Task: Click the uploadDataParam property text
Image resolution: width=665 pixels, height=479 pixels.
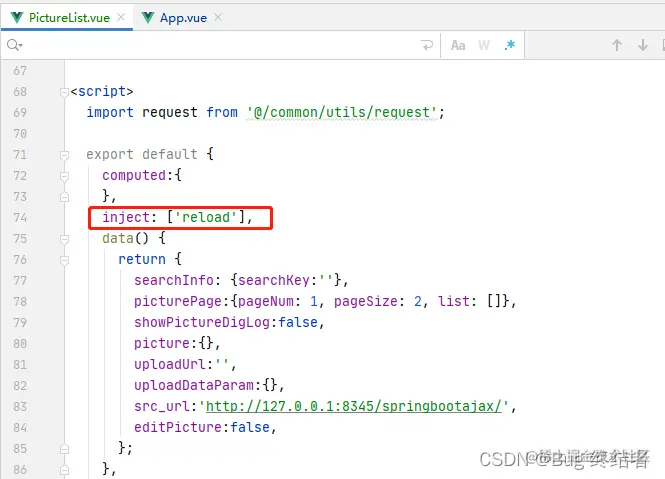Action: coord(194,385)
